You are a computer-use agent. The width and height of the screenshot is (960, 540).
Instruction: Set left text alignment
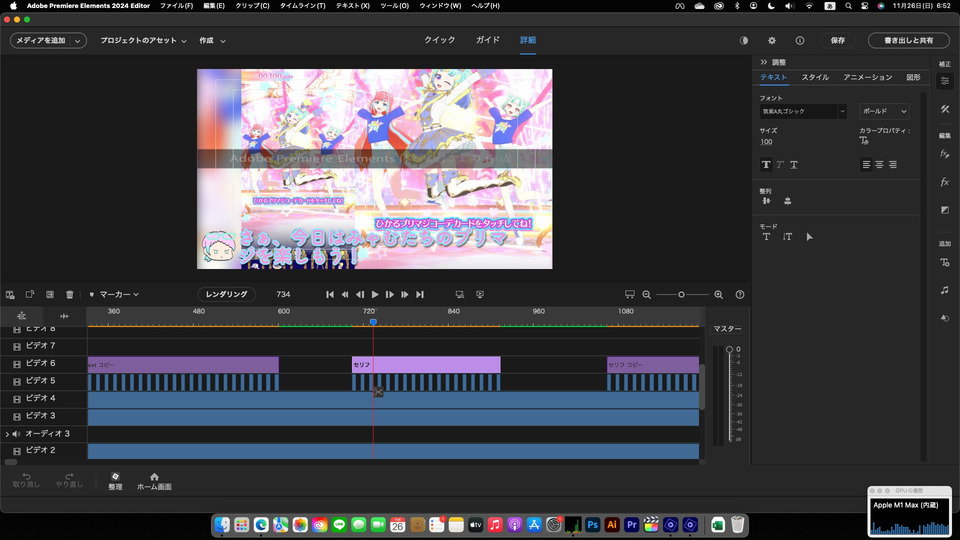click(866, 165)
